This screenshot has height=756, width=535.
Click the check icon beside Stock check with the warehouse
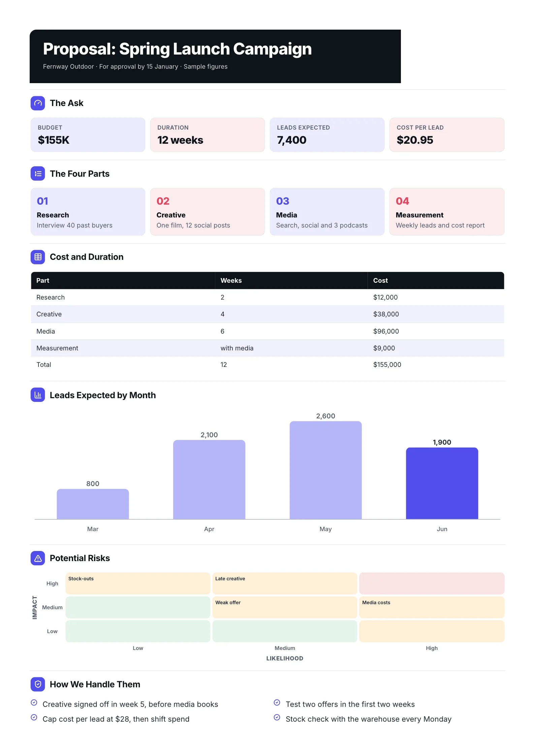(x=277, y=717)
